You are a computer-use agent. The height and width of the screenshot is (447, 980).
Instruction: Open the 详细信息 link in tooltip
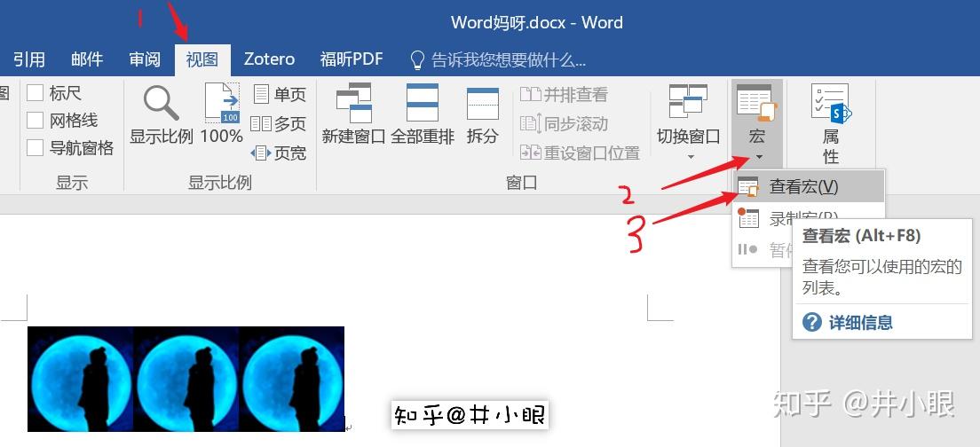pyautogui.click(x=861, y=323)
